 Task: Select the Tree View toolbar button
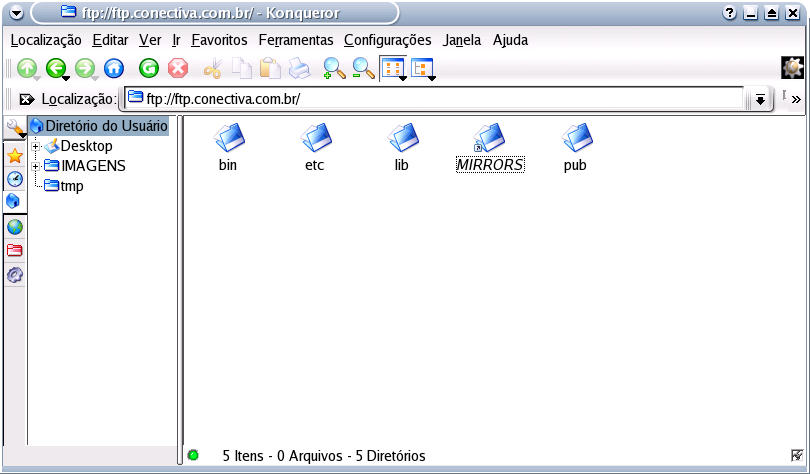(423, 68)
